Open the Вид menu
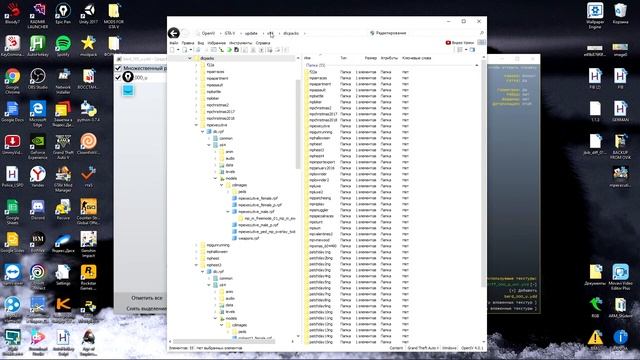The height and width of the screenshot is (360, 640). tap(201, 43)
